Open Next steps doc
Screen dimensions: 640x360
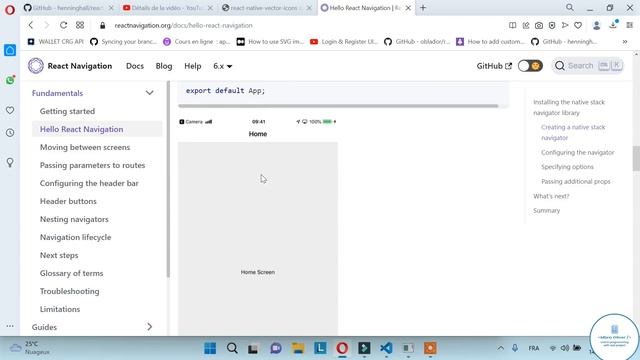(59, 255)
